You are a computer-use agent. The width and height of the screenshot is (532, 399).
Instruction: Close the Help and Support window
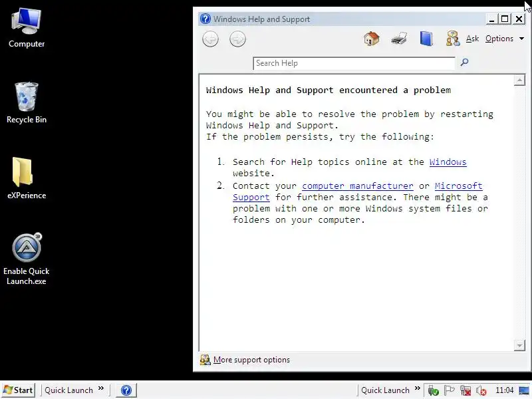coord(519,19)
